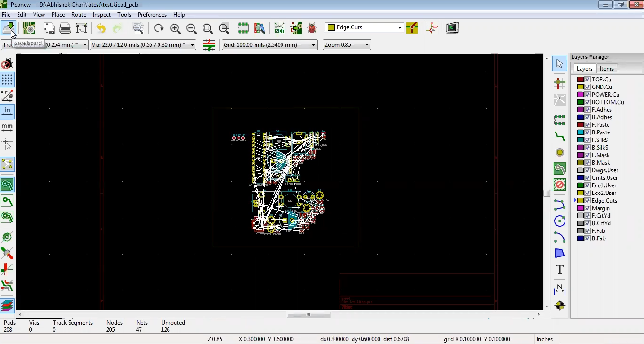The image size is (644, 344).
Task: Toggle B.Fab layer visibility checkbox
Action: (588, 238)
